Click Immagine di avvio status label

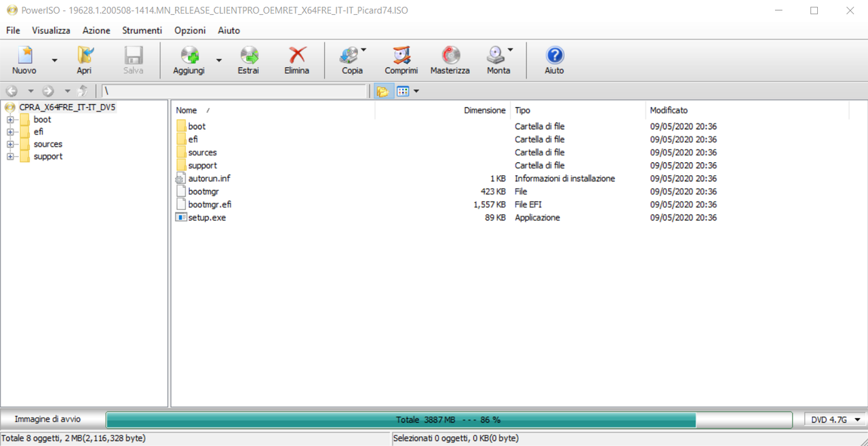click(x=47, y=420)
